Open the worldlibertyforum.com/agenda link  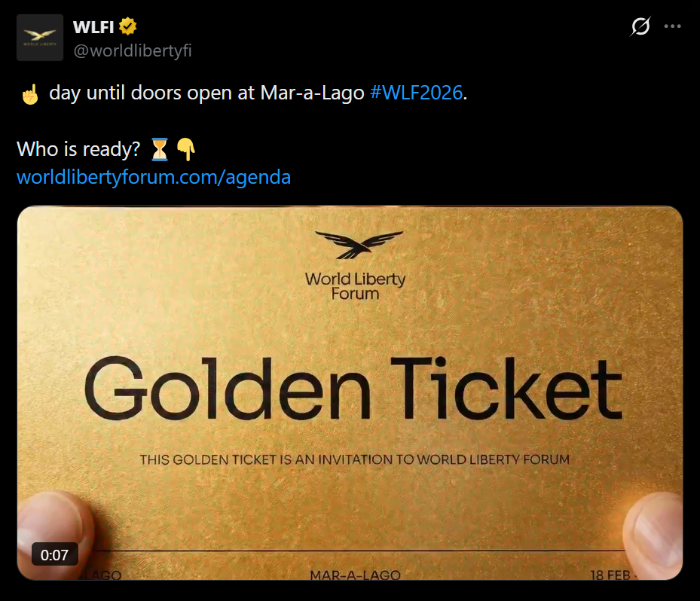click(154, 177)
